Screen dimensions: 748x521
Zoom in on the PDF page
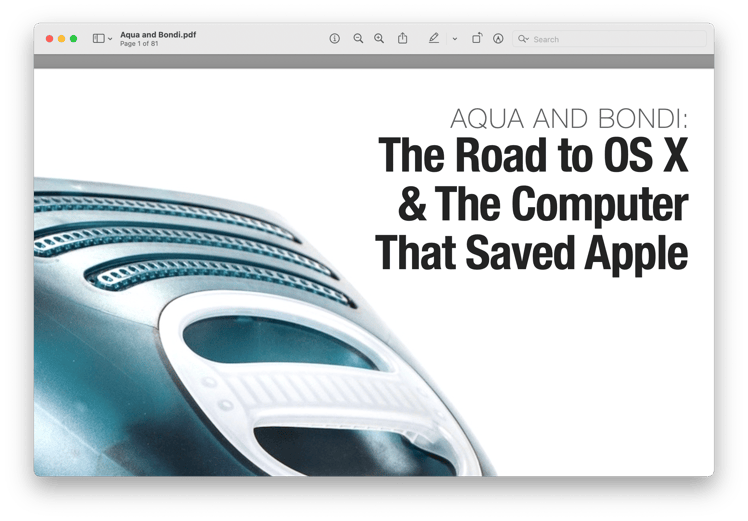[x=379, y=39]
